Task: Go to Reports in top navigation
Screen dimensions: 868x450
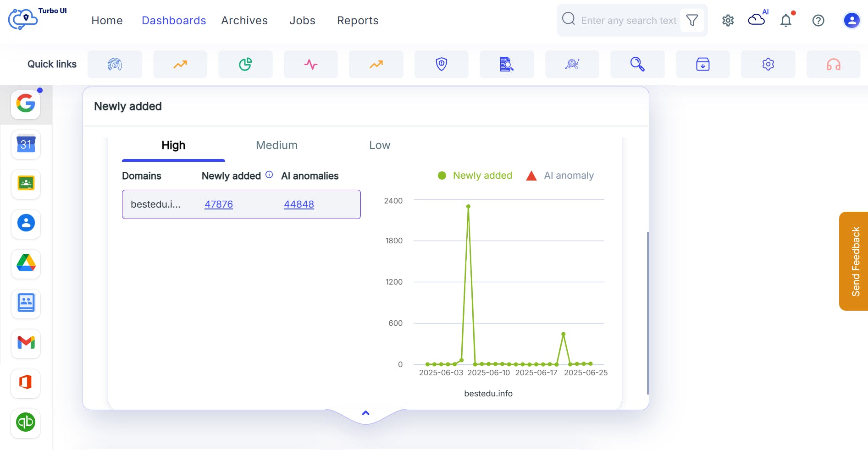Action: [358, 21]
